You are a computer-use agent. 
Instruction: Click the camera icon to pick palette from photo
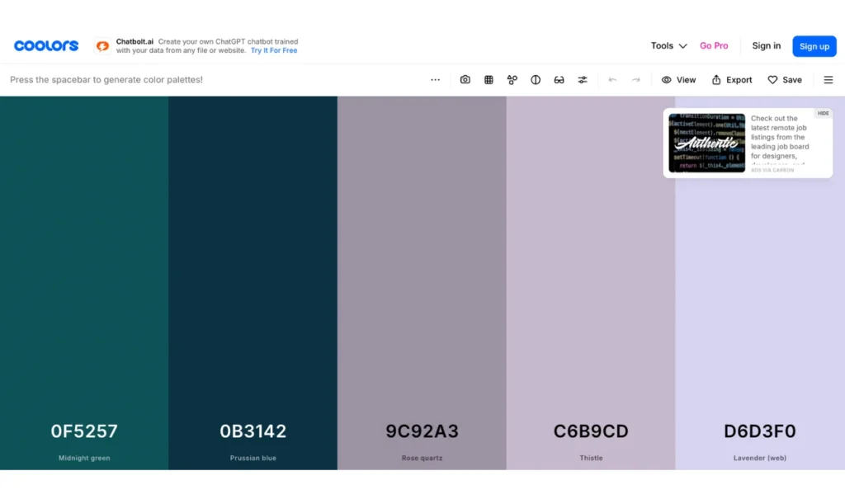[x=465, y=80]
